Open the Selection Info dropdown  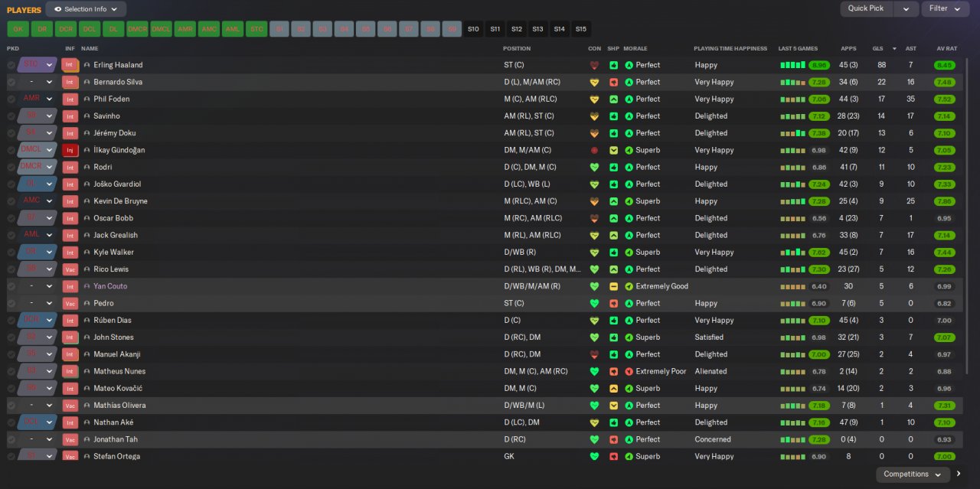(x=86, y=9)
